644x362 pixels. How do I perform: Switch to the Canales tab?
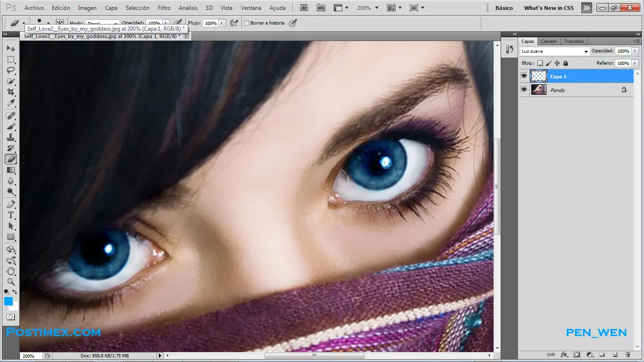(549, 41)
